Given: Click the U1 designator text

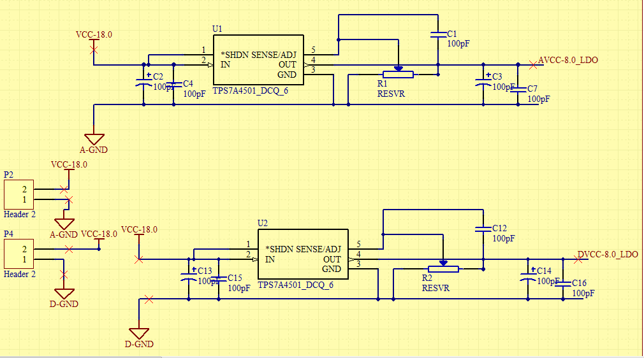Looking at the screenshot, I should (217, 29).
